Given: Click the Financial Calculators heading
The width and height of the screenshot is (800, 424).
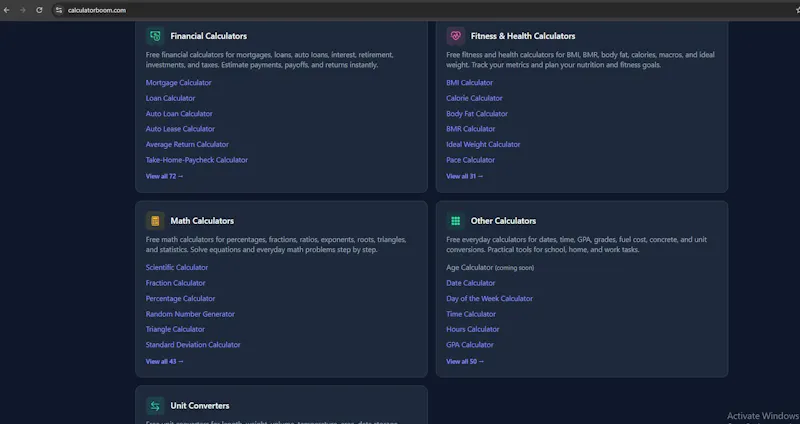Looking at the screenshot, I should pos(209,36).
